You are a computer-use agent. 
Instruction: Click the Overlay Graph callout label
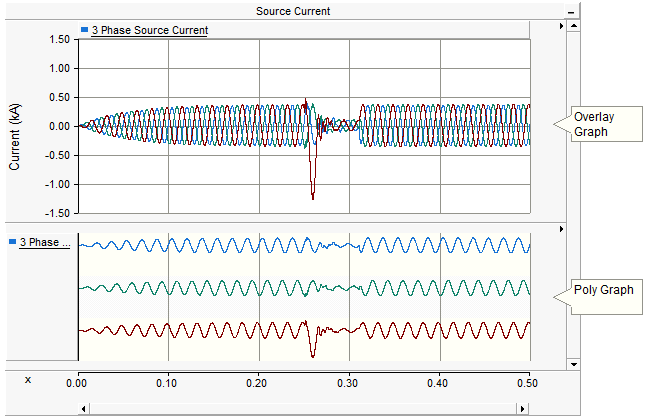coord(598,124)
